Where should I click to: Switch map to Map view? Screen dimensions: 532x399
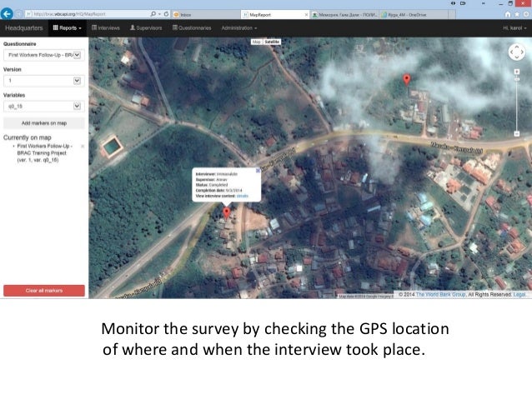click(257, 41)
